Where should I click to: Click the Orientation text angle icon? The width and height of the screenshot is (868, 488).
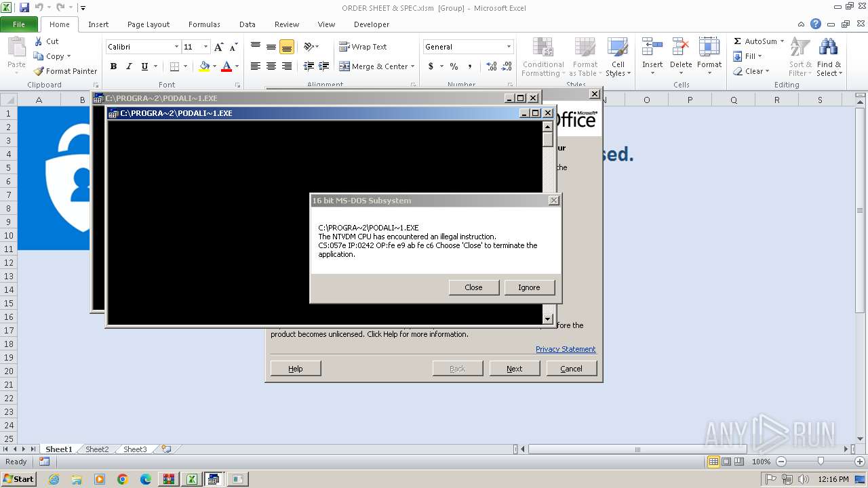point(309,47)
